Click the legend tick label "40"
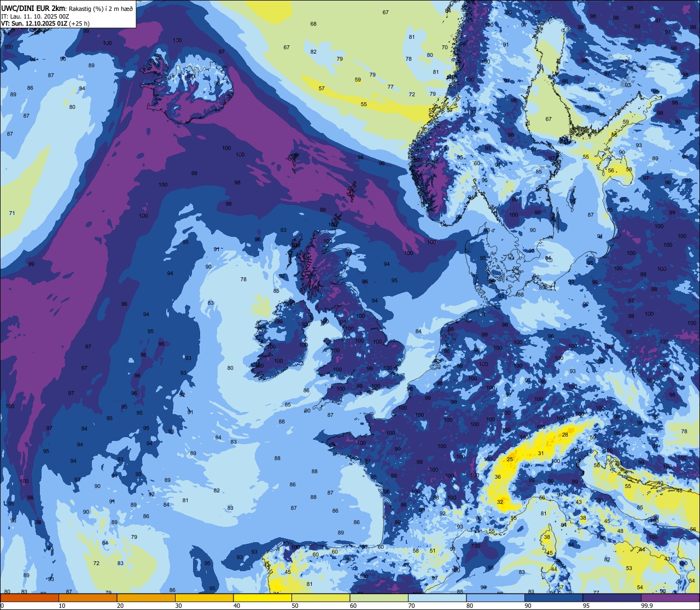 pos(236,606)
